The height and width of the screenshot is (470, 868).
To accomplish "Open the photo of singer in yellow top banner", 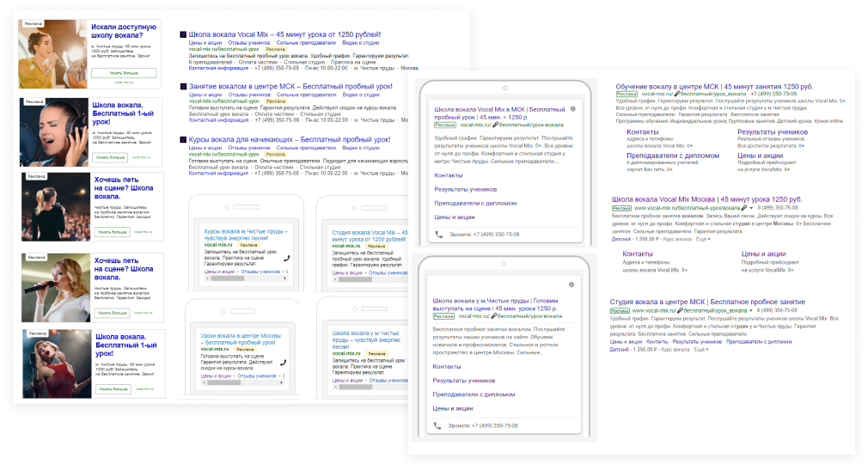I will click(x=52, y=54).
